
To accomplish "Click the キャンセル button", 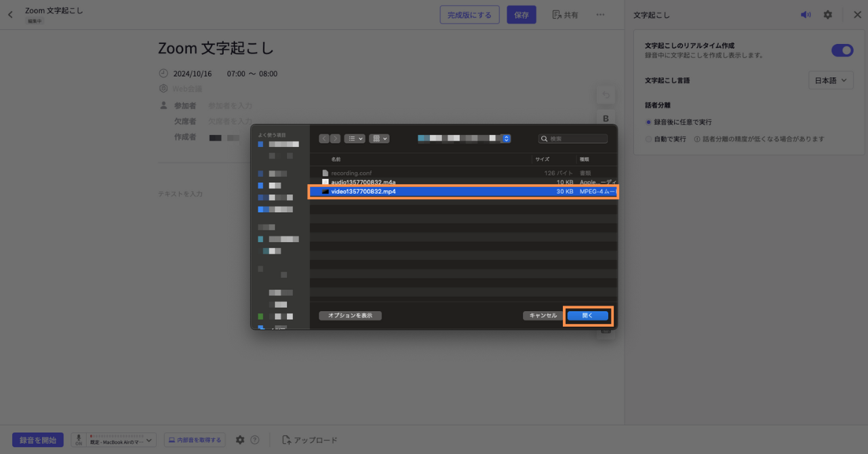I will 542,316.
